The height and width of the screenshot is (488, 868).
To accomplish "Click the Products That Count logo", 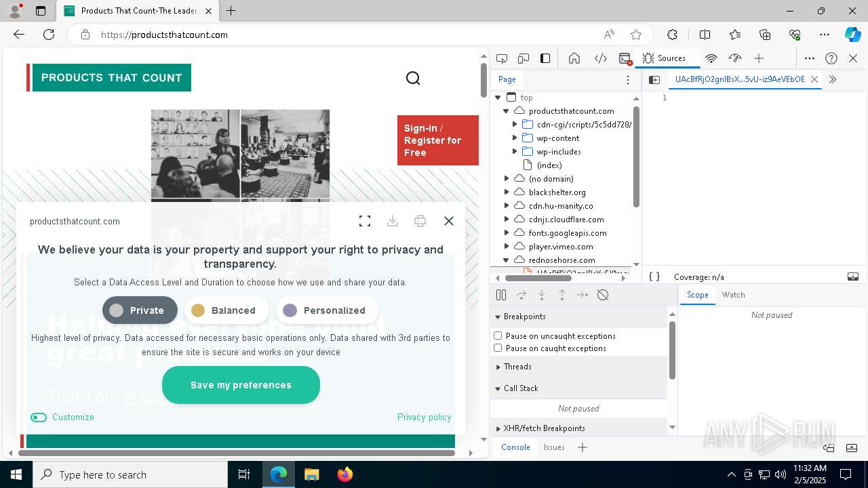I will 109,78.
